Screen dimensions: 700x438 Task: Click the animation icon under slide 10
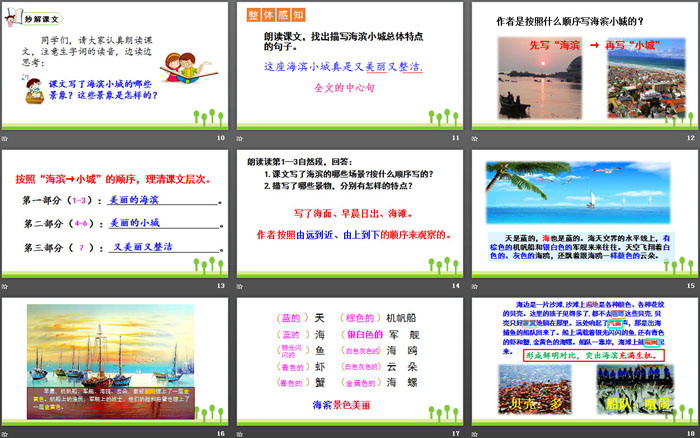pos(5,139)
